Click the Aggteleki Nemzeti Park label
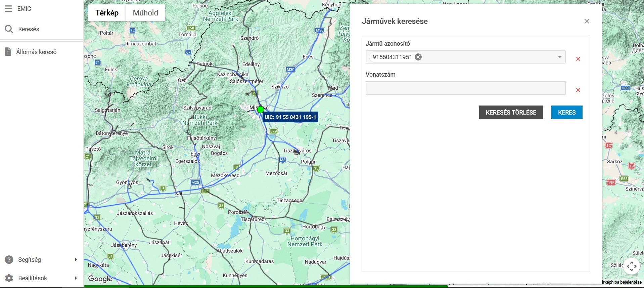Viewport: 644px width, 288px height. tap(221, 16)
